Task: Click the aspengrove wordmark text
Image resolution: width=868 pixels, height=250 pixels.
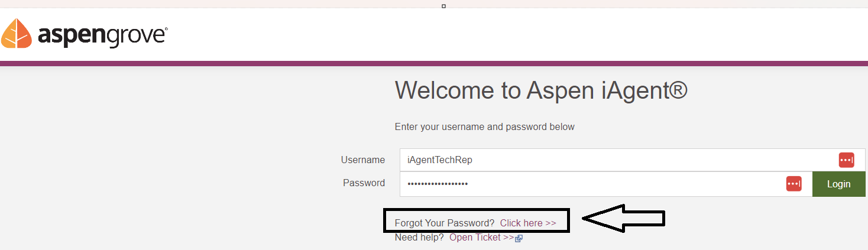Action: point(103,35)
